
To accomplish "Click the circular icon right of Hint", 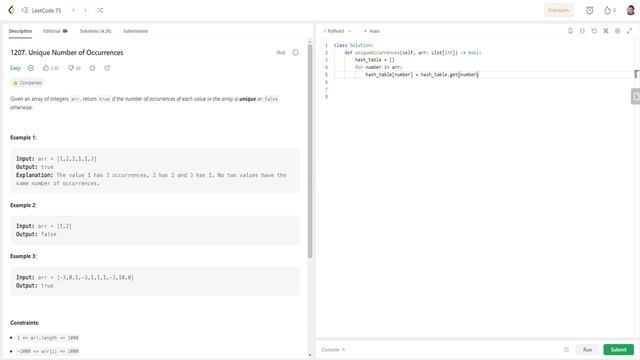I will pos(296,53).
